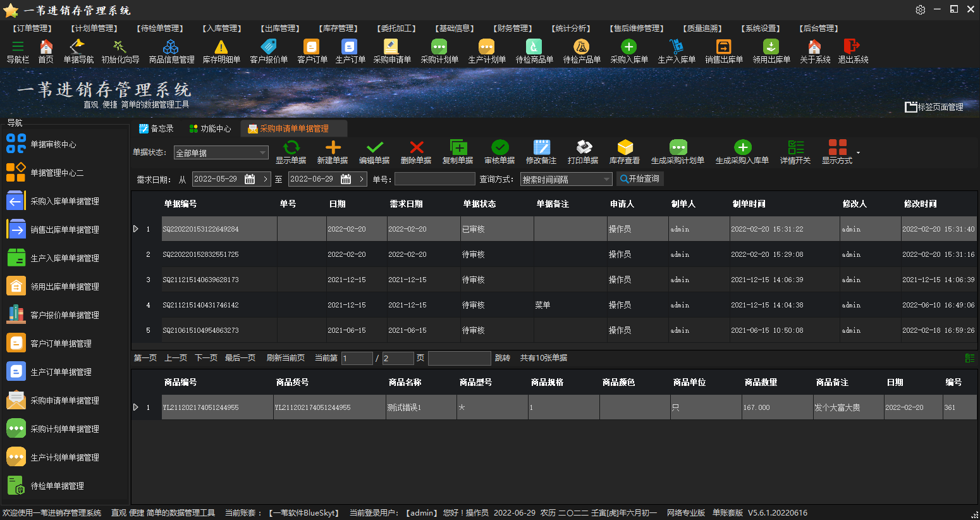
Task: Open the 单据状态 status dropdown
Action: [221, 153]
